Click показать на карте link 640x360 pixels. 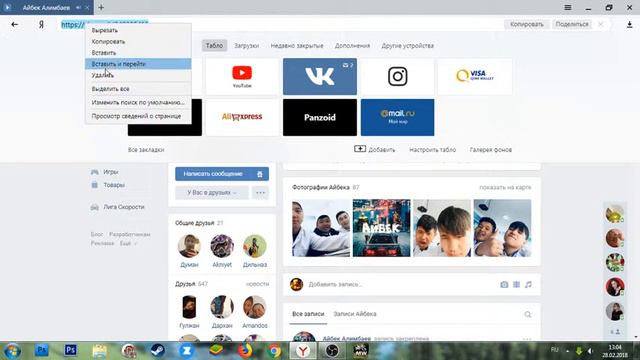[x=505, y=187]
